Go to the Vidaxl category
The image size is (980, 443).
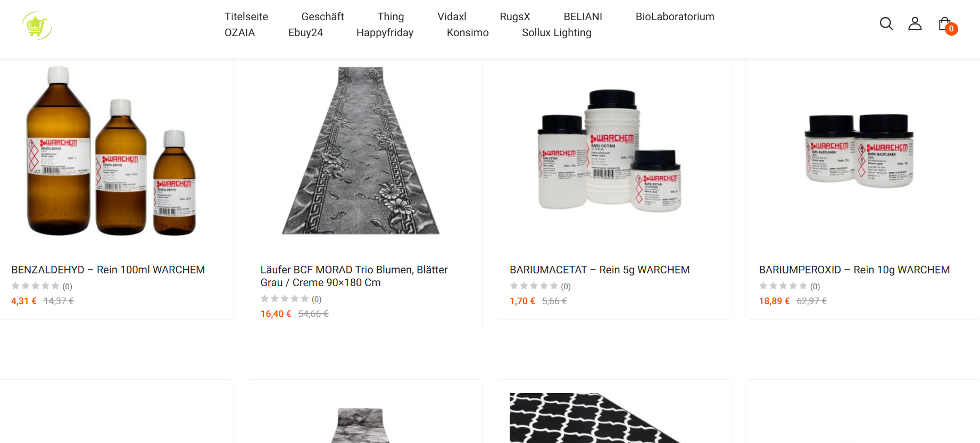(452, 16)
